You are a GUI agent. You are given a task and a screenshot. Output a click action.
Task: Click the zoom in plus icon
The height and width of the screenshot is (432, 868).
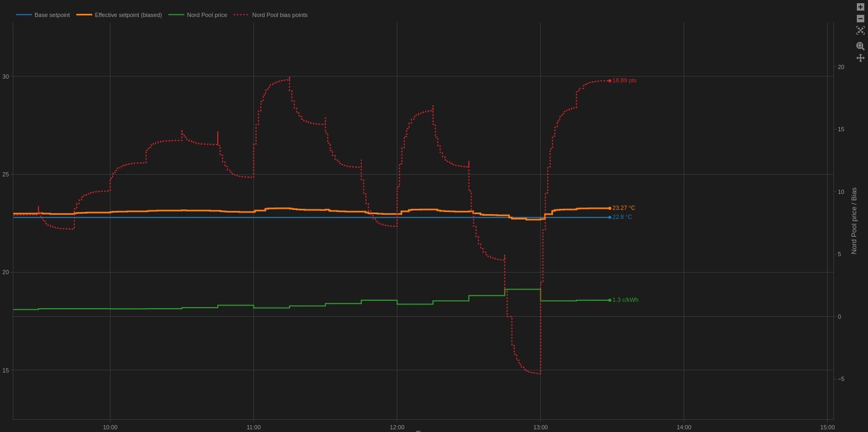pos(860,7)
